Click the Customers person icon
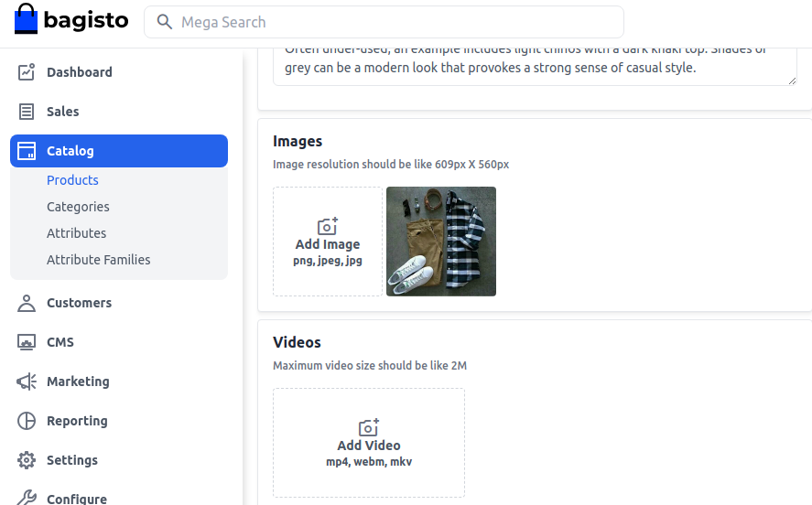Viewport: 812px width, 505px height. pyautogui.click(x=27, y=303)
